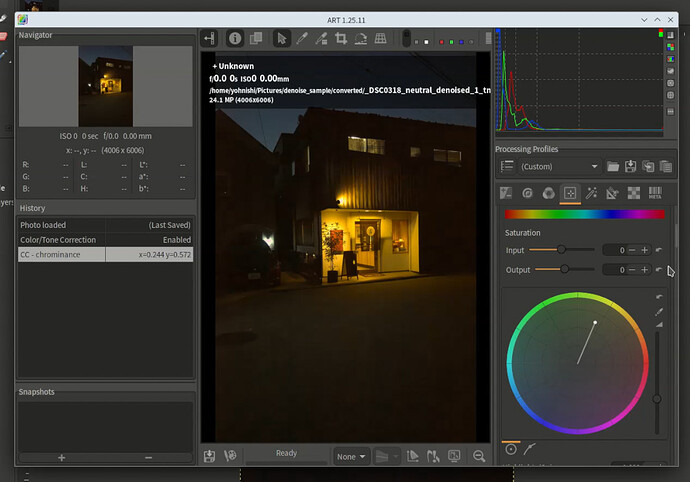690x482 pixels.
Task: Remove snapshot with the minus button
Action: [x=148, y=457]
